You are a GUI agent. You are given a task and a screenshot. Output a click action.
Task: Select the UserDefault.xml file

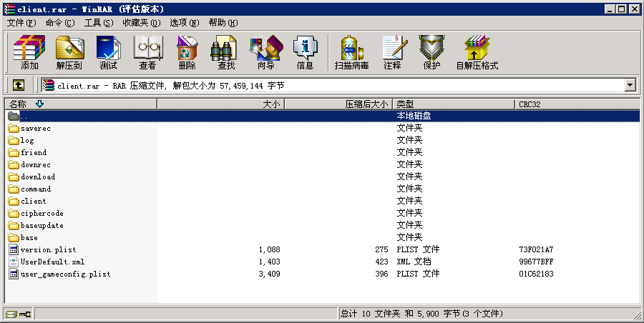53,262
